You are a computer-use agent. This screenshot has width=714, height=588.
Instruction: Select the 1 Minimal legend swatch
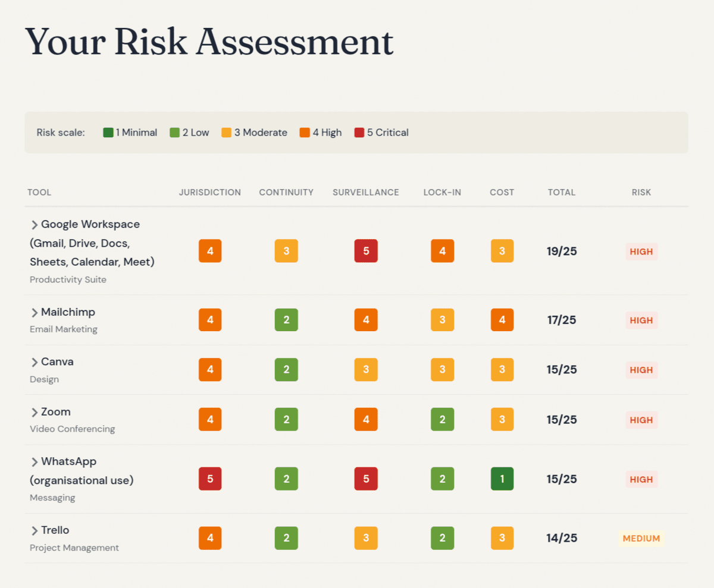tap(109, 132)
